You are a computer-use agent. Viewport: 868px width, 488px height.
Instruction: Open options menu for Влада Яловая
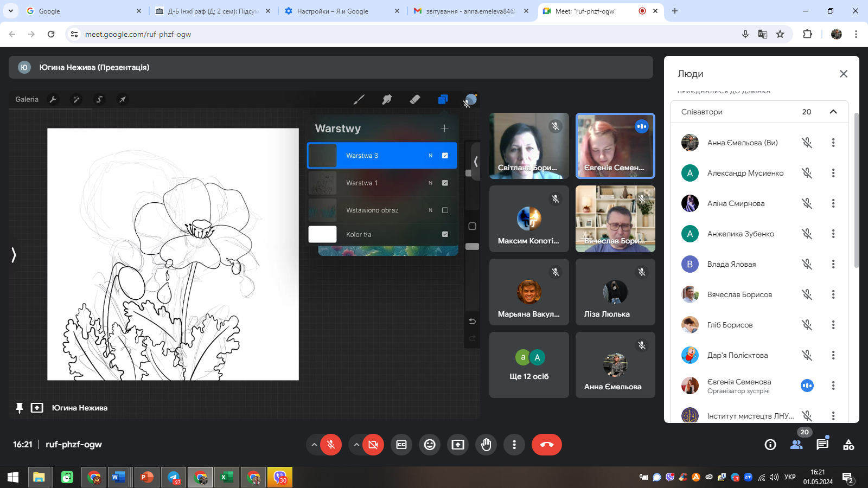[x=833, y=264]
